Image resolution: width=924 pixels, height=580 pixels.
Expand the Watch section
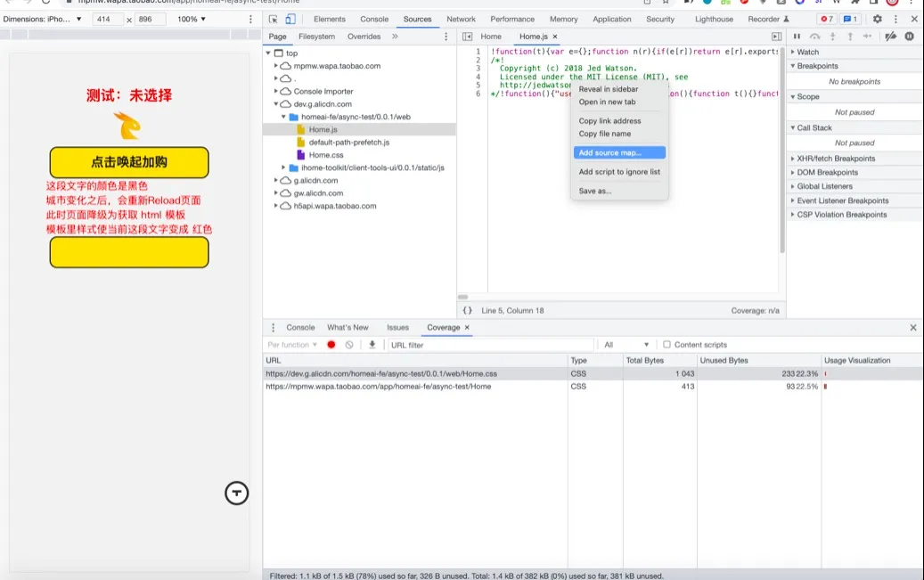(793, 53)
